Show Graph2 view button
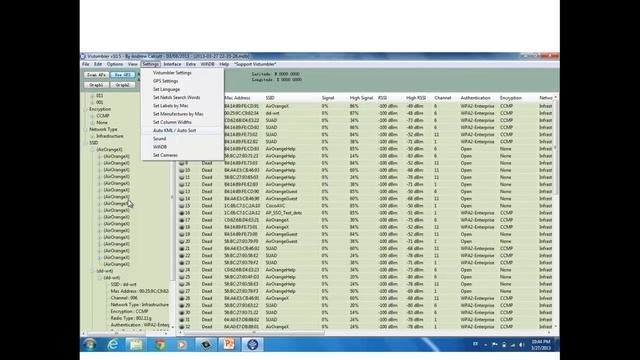 pyautogui.click(x=122, y=85)
